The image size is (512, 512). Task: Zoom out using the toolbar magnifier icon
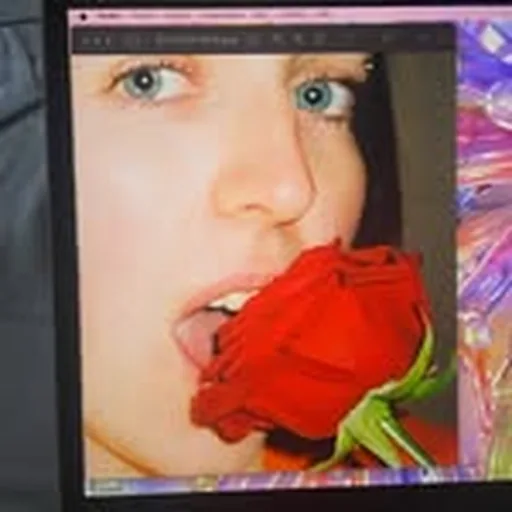[276, 38]
